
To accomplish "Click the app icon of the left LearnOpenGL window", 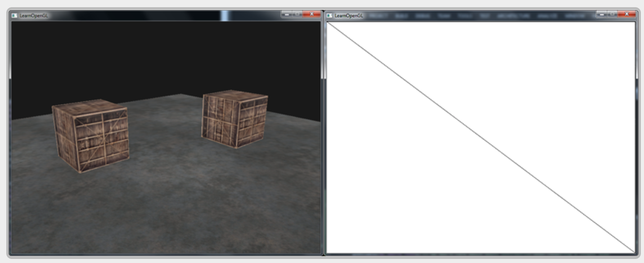I will click(14, 15).
